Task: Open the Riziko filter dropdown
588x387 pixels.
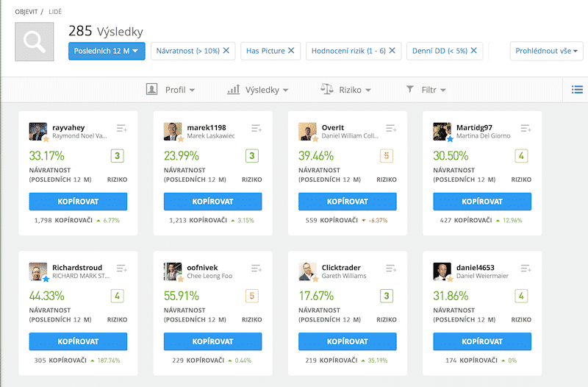Action: [345, 90]
